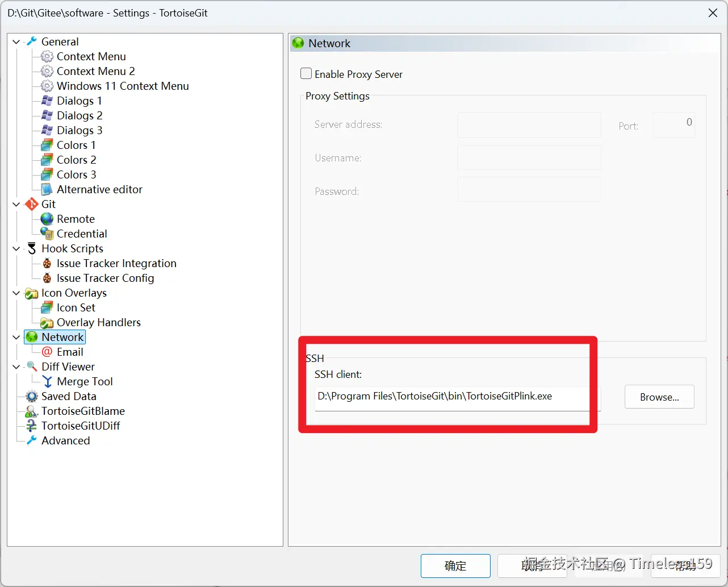The width and height of the screenshot is (728, 587).
Task: Select the Colors 2 icon
Action: [x=47, y=160]
